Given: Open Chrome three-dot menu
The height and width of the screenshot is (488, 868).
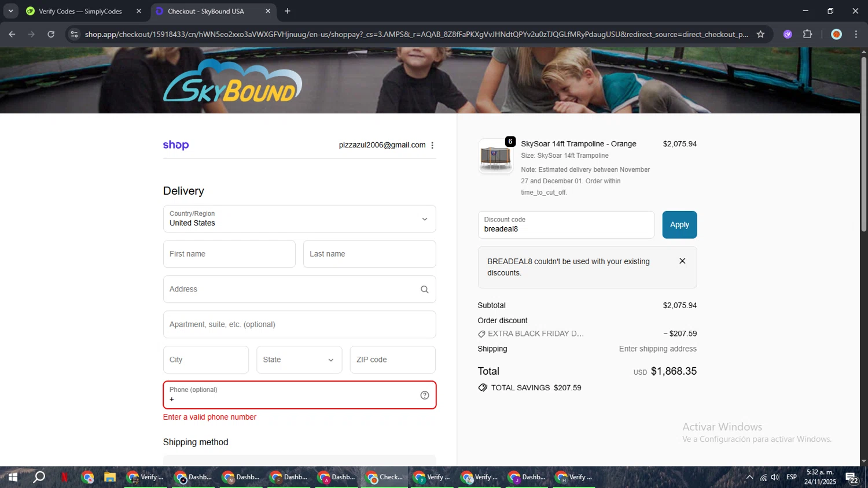Looking at the screenshot, I should pyautogui.click(x=856, y=35).
